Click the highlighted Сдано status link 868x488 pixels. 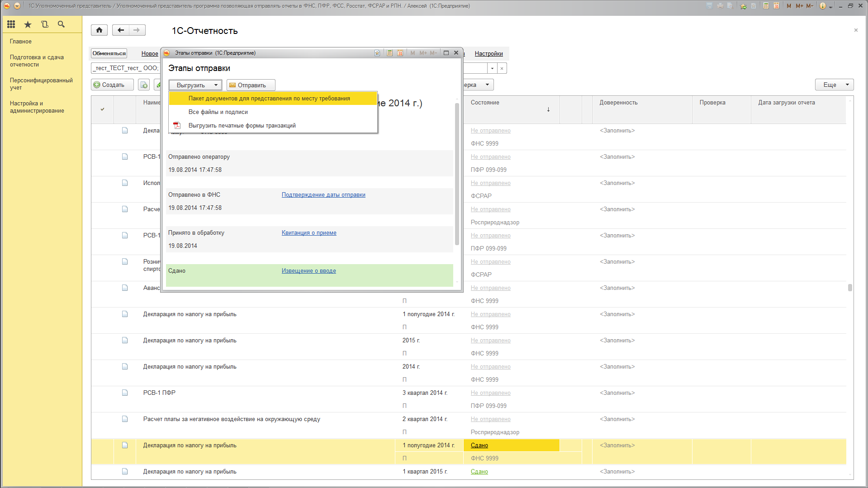click(x=479, y=445)
